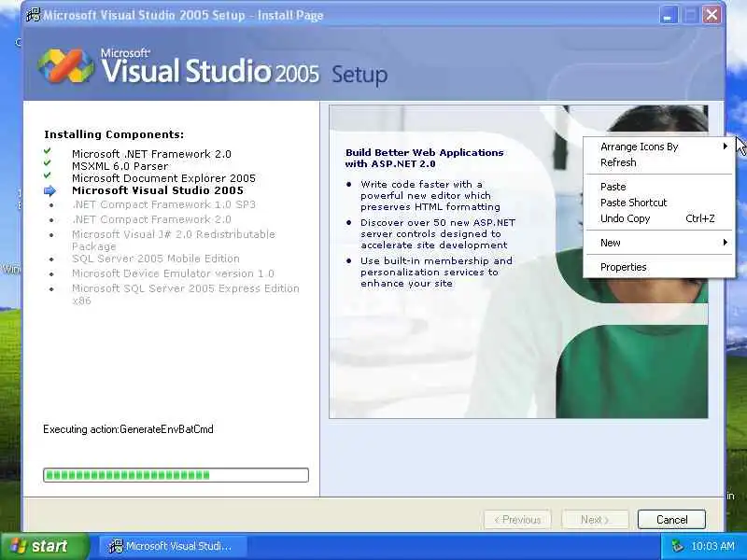This screenshot has width=747, height=560.
Task: Minimize the setup window
Action: (669, 15)
